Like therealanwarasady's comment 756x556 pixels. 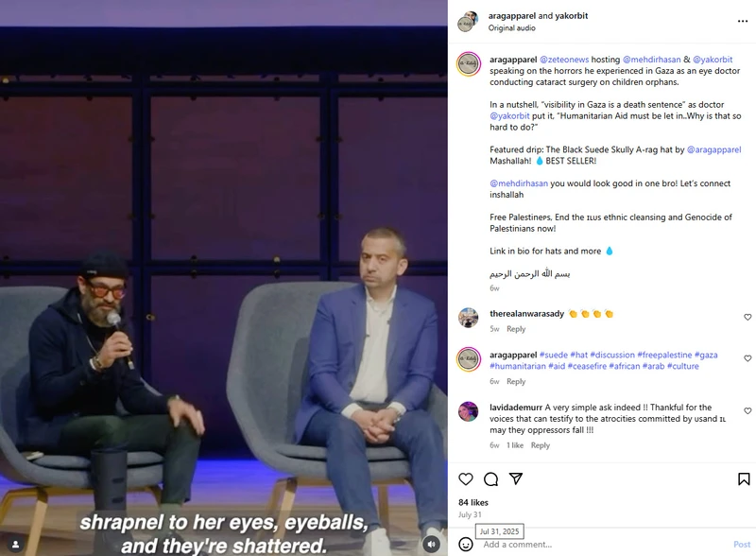(x=747, y=317)
